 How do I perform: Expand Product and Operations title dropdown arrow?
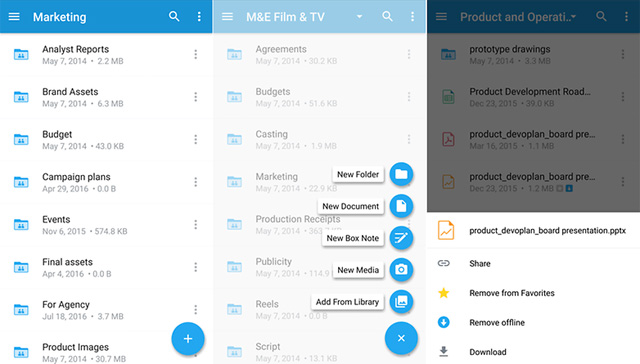coord(573,17)
